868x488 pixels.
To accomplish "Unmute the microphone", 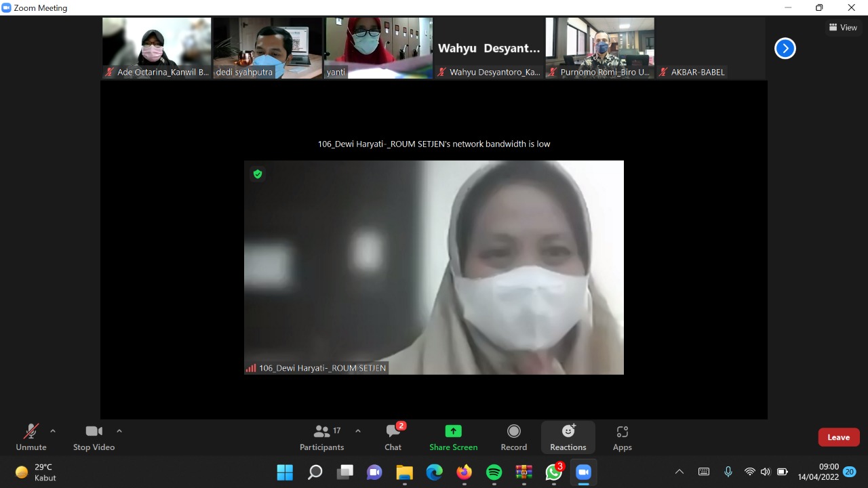I will point(31,437).
